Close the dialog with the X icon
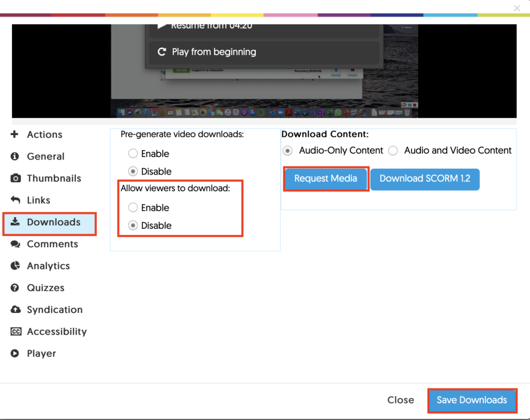This screenshot has height=420, width=530. pyautogui.click(x=517, y=8)
